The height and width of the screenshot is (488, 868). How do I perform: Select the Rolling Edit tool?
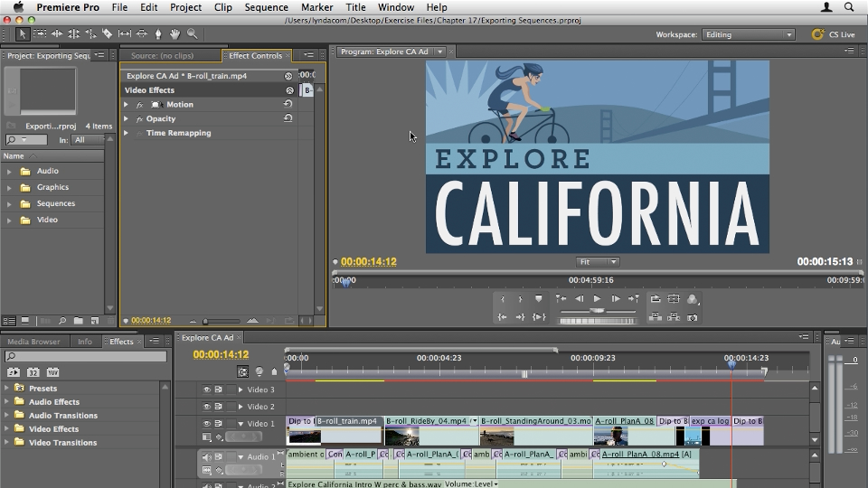point(73,33)
